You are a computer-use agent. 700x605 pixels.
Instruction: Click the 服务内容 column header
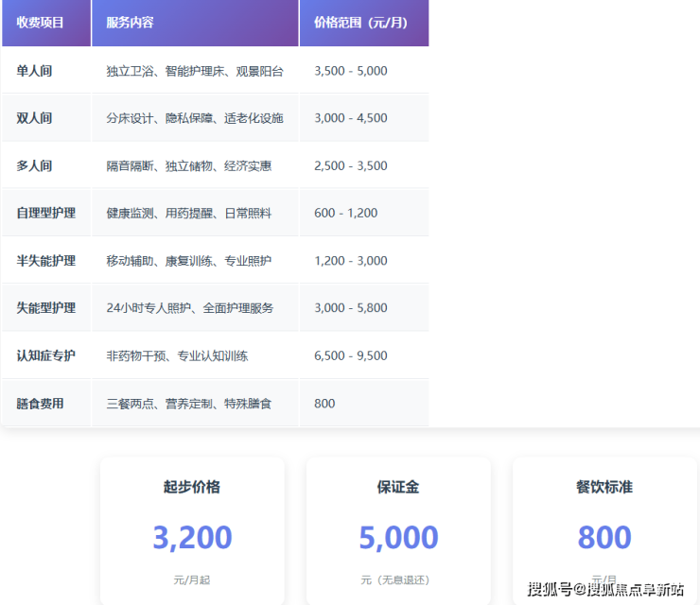coord(130,23)
